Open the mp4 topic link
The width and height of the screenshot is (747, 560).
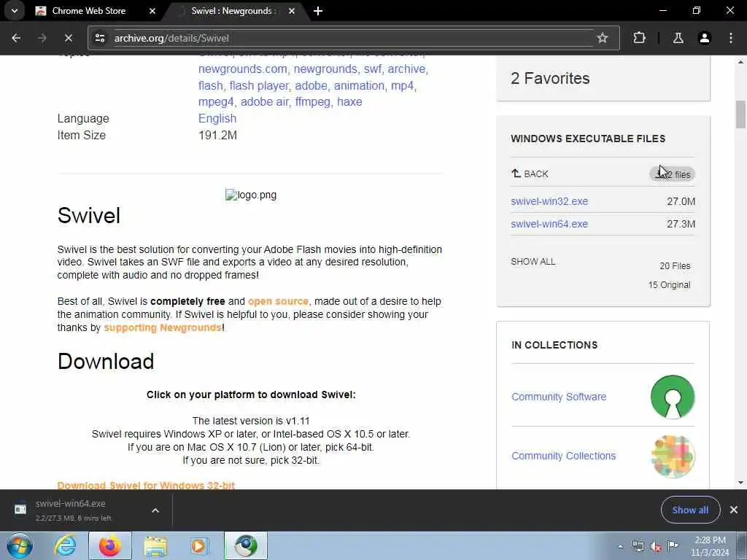pyautogui.click(x=402, y=86)
